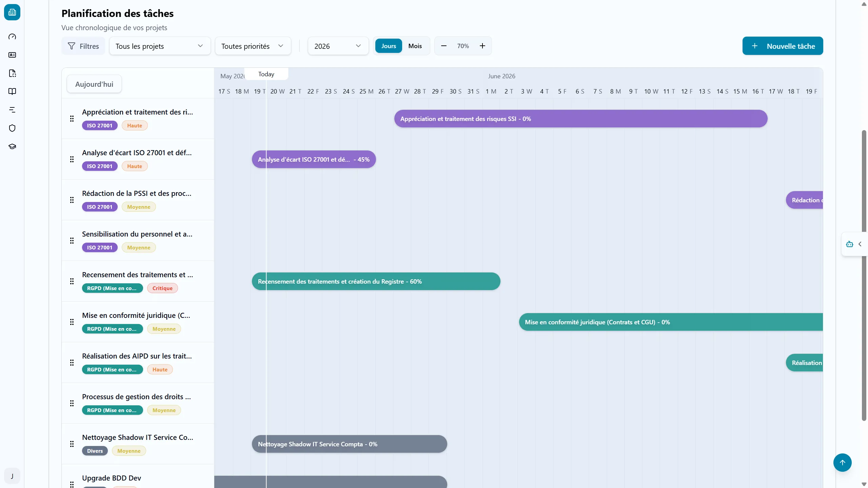
Task: Open the book library sidebar icon
Action: (12, 91)
